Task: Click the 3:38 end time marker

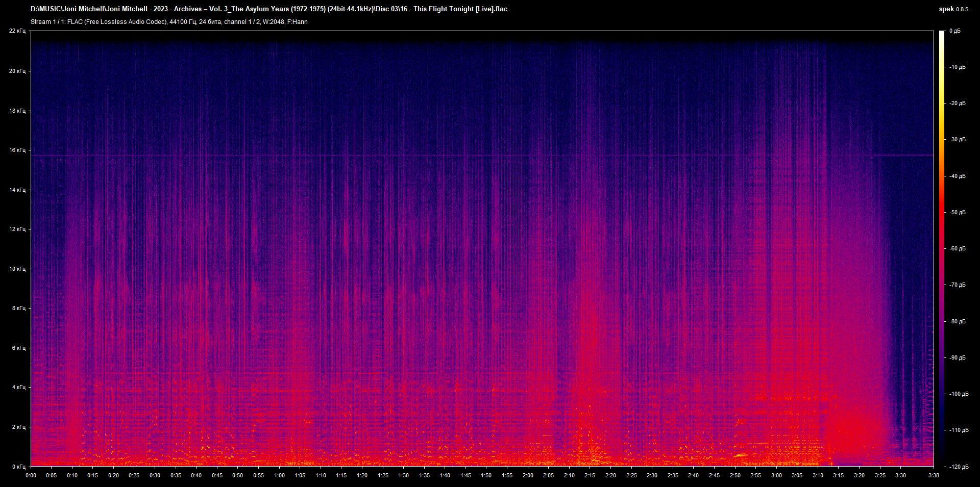Action: (934, 475)
